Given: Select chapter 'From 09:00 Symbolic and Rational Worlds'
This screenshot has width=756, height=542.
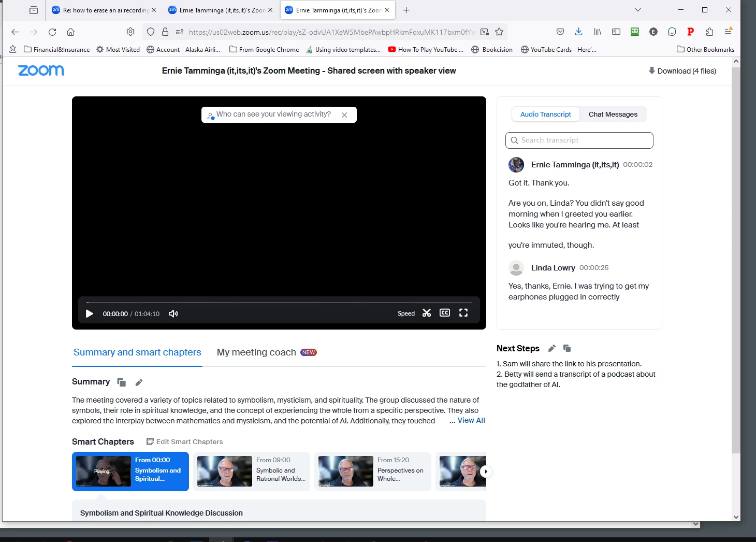Looking at the screenshot, I should click(x=252, y=471).
